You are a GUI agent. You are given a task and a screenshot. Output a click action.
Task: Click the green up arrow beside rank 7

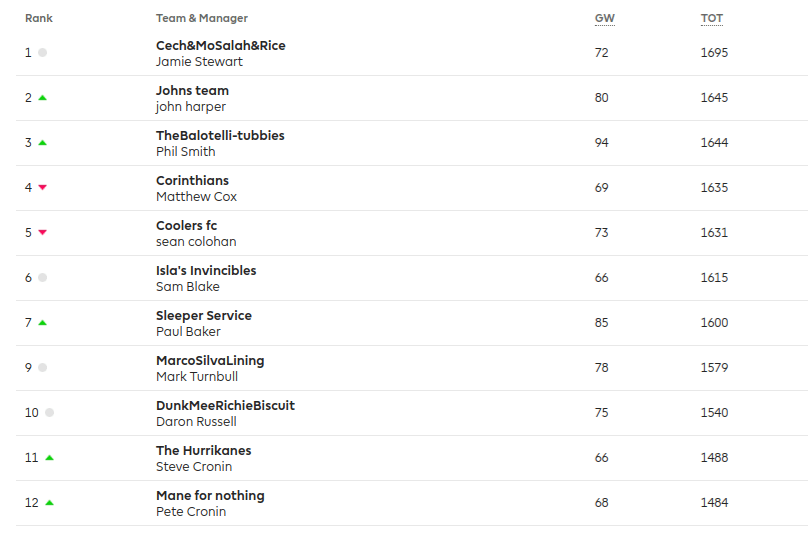tap(42, 323)
